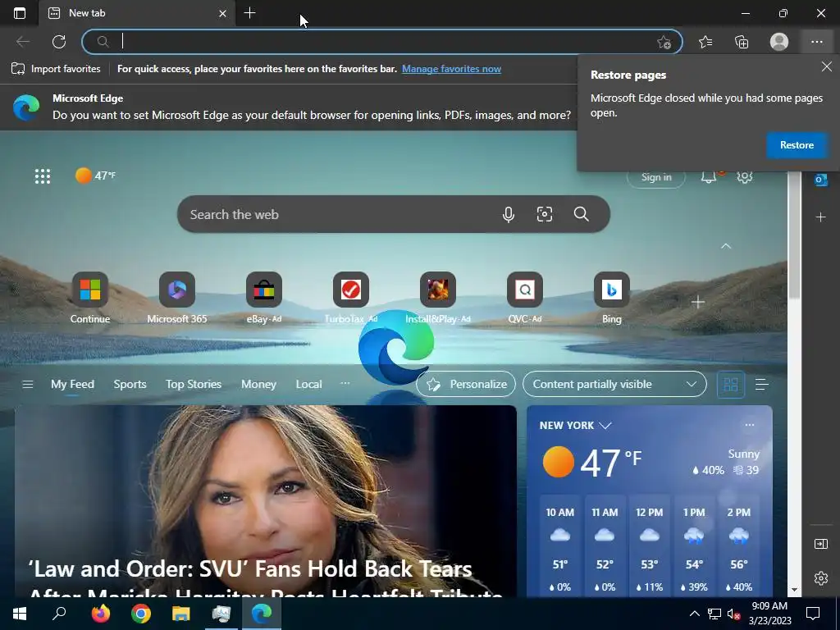The height and width of the screenshot is (630, 840).
Task: Open the Law and Order: SVU article
Action: click(x=266, y=501)
